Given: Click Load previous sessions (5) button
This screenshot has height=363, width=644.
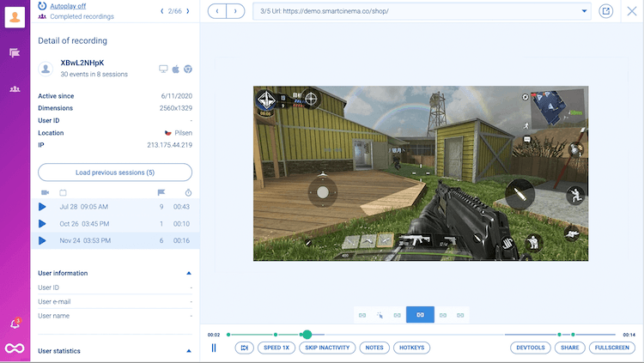Looking at the screenshot, I should [x=115, y=172].
